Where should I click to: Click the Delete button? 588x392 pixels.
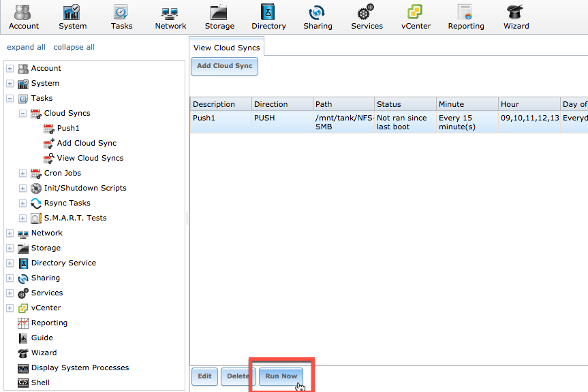(238, 376)
